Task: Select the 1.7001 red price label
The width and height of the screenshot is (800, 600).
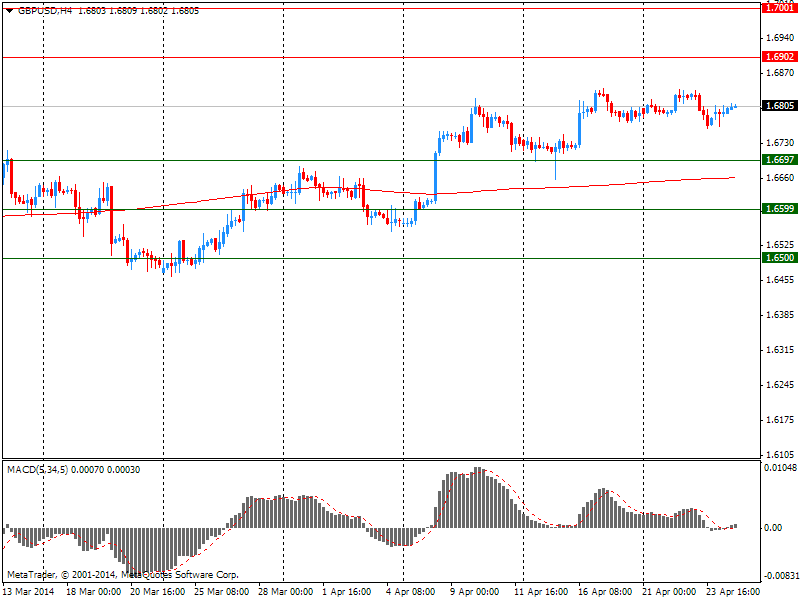Action: pyautogui.click(x=780, y=8)
